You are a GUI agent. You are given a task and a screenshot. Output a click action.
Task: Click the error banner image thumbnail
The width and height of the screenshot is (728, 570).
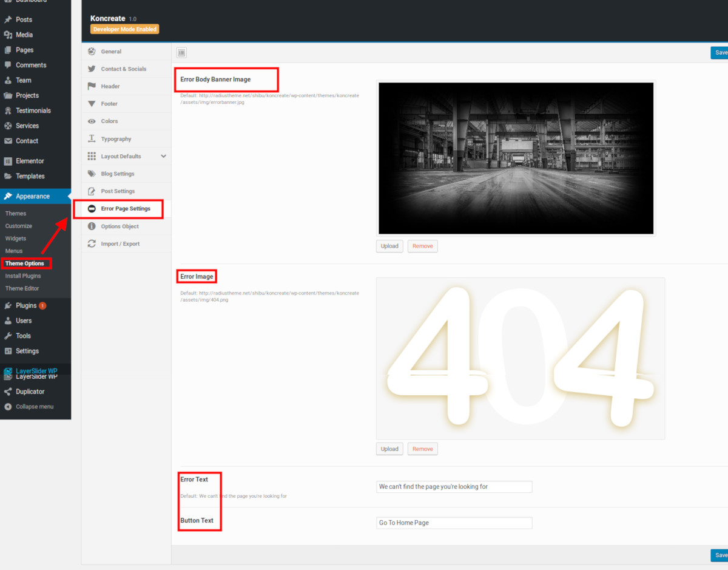point(516,158)
